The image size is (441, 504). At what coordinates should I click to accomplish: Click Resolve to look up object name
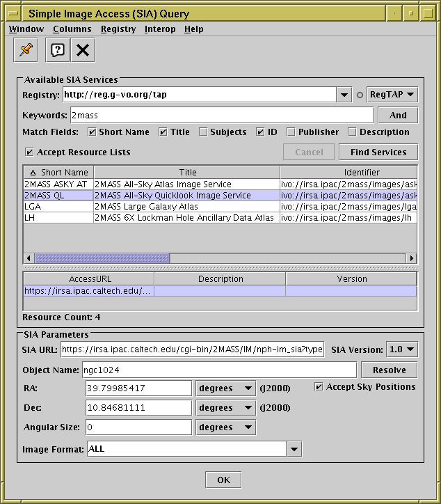[390, 370]
